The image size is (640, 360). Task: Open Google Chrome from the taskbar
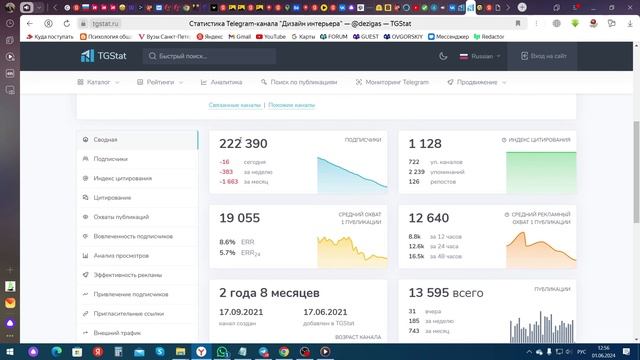(x=284, y=352)
